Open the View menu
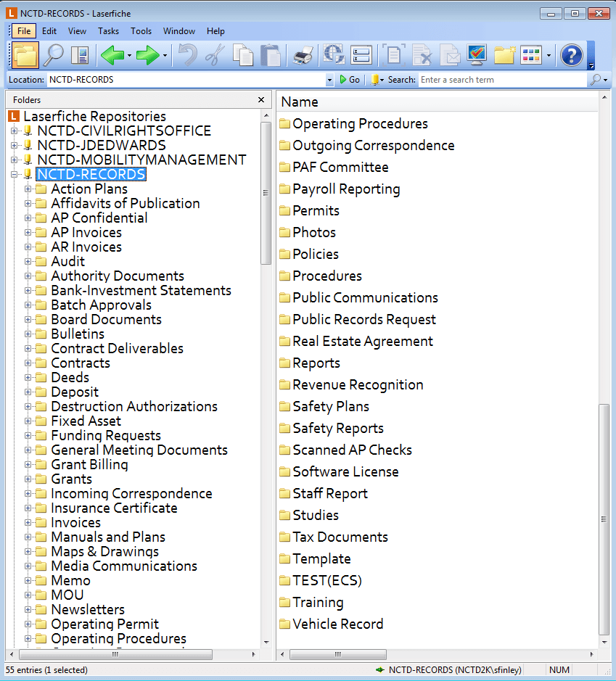The width and height of the screenshot is (616, 681). point(77,31)
